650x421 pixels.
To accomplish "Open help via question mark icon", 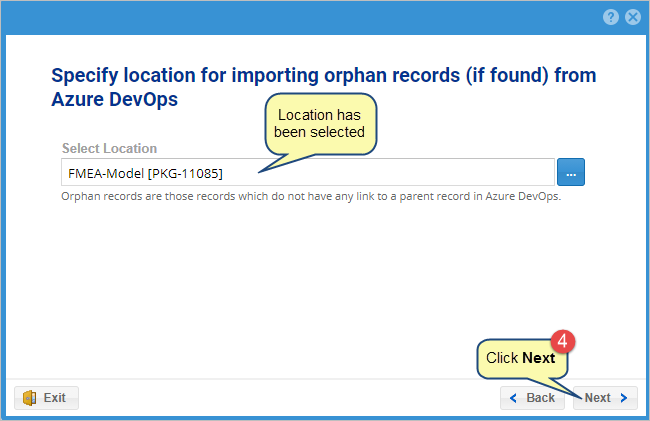I will point(611,17).
